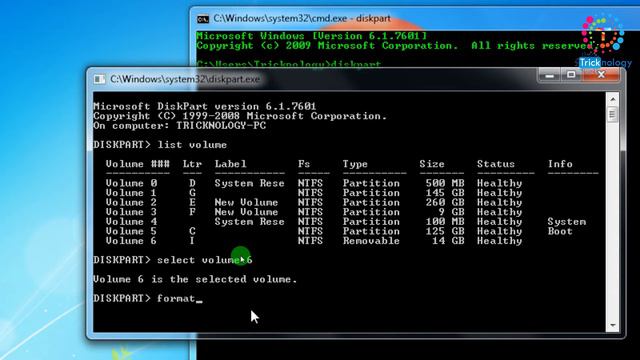Click the 'Size' column header
640x360 pixels.
(x=432, y=164)
